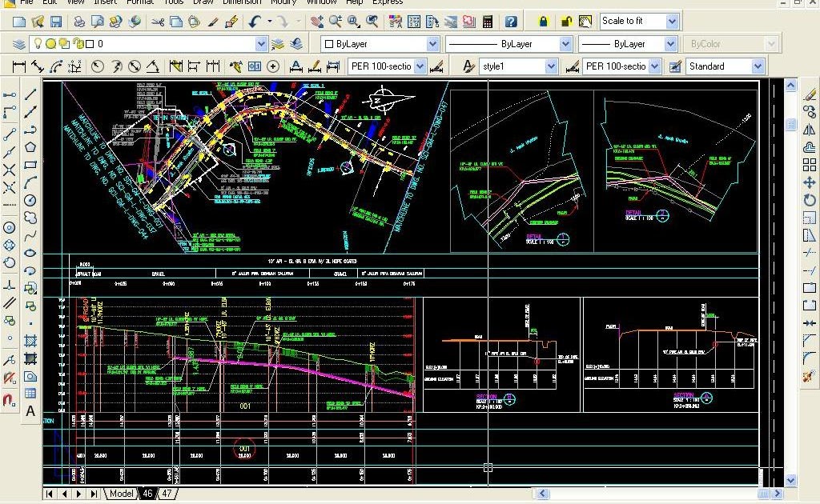Expand the Scale to fit dropdown
Screen dimensions: 820x504
pos(672,22)
